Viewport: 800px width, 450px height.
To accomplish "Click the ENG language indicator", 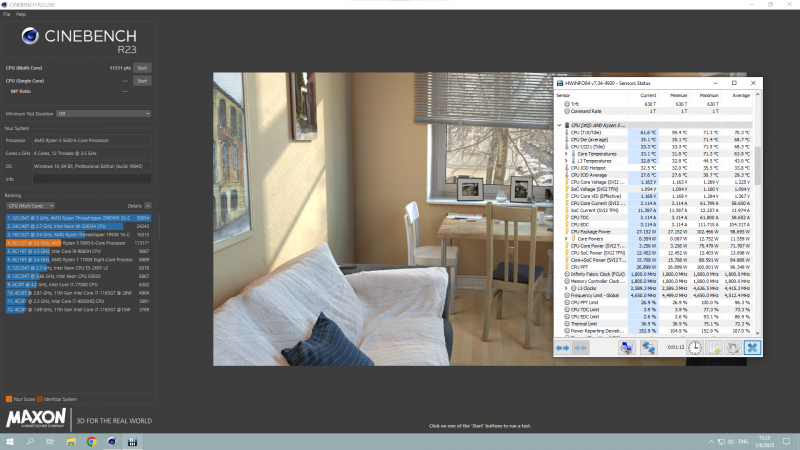I will coord(743,442).
